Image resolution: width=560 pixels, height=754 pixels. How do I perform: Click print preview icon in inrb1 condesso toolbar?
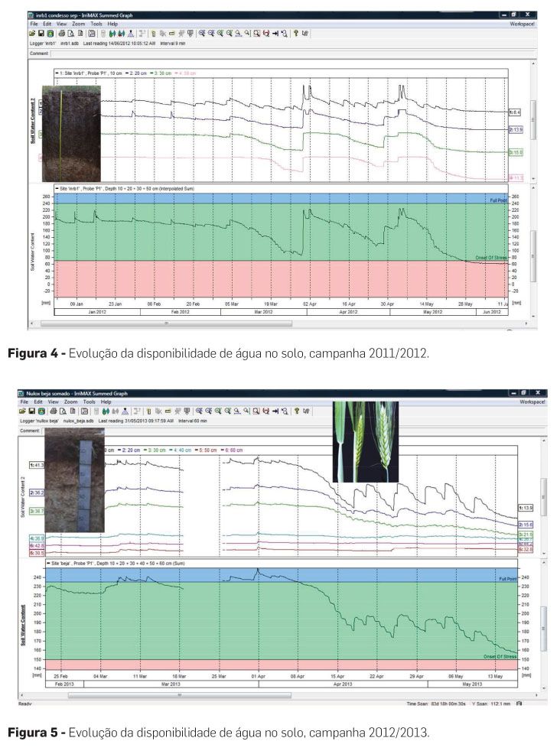70,34
